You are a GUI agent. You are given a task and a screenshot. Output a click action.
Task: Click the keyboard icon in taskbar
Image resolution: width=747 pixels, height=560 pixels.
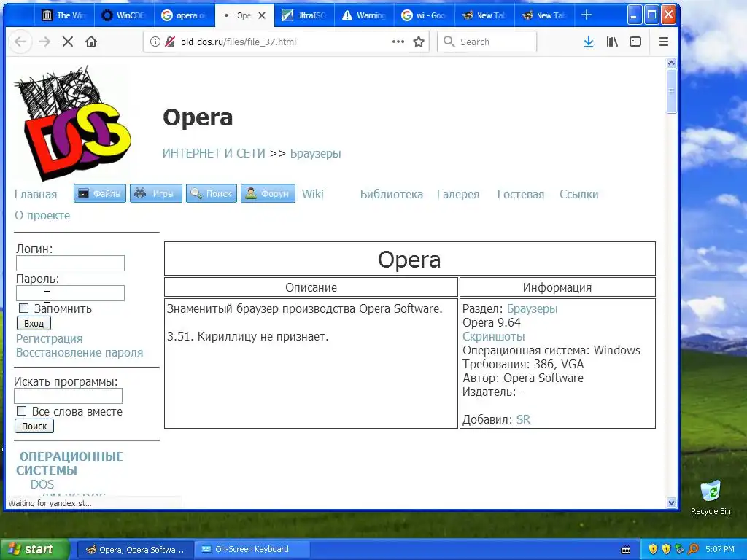pos(626,550)
